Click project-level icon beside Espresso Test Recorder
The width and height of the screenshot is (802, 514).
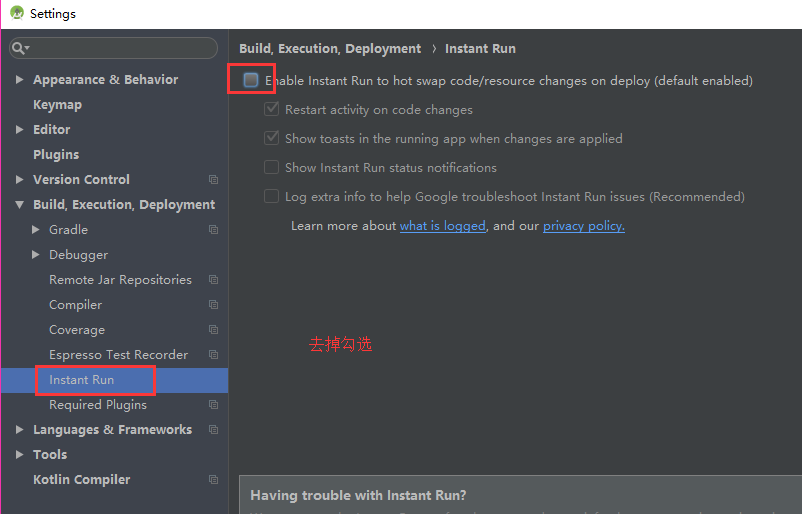click(213, 354)
